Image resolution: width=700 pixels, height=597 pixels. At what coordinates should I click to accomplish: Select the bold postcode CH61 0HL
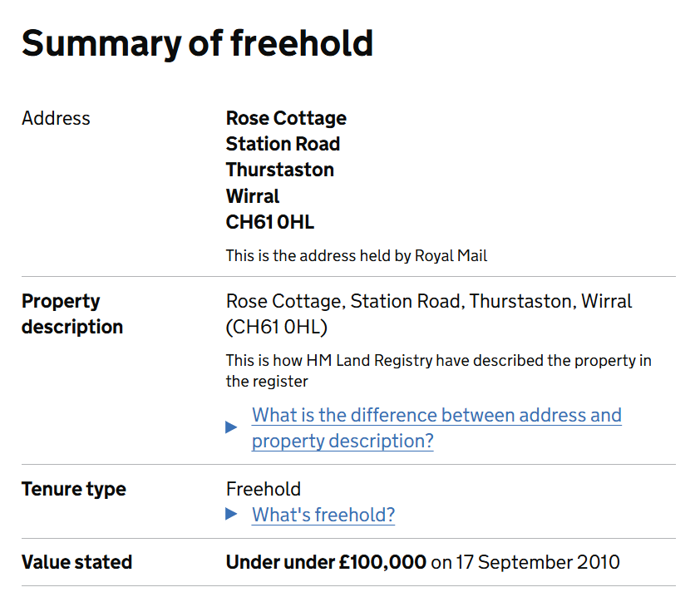[270, 222]
